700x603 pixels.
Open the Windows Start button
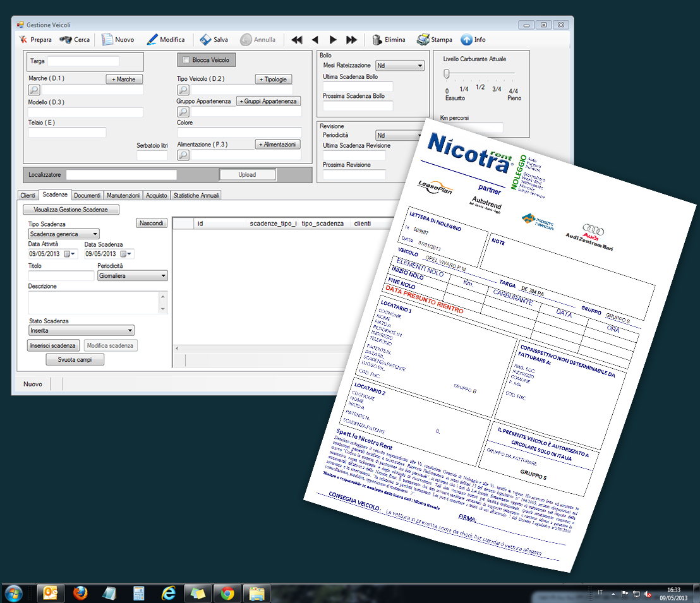[13, 593]
